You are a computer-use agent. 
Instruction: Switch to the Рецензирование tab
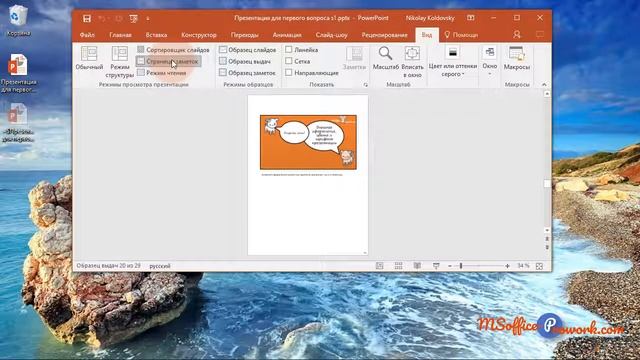pyautogui.click(x=384, y=35)
